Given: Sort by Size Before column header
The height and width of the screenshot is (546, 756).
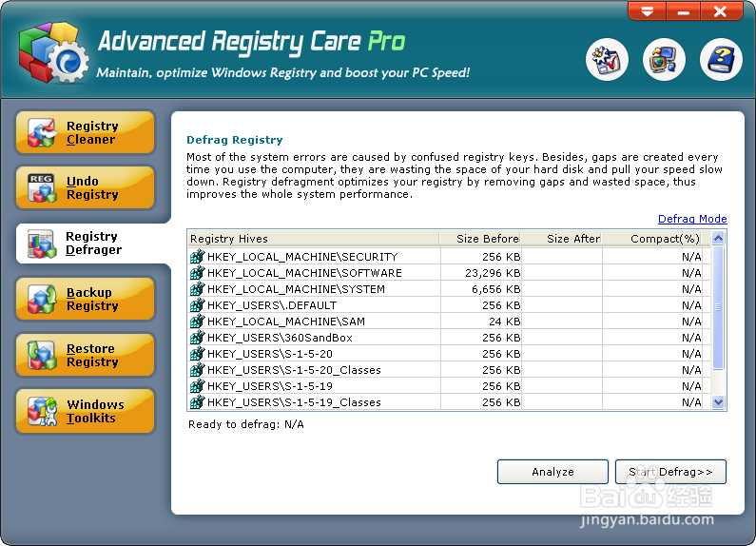Looking at the screenshot, I should tap(480, 239).
